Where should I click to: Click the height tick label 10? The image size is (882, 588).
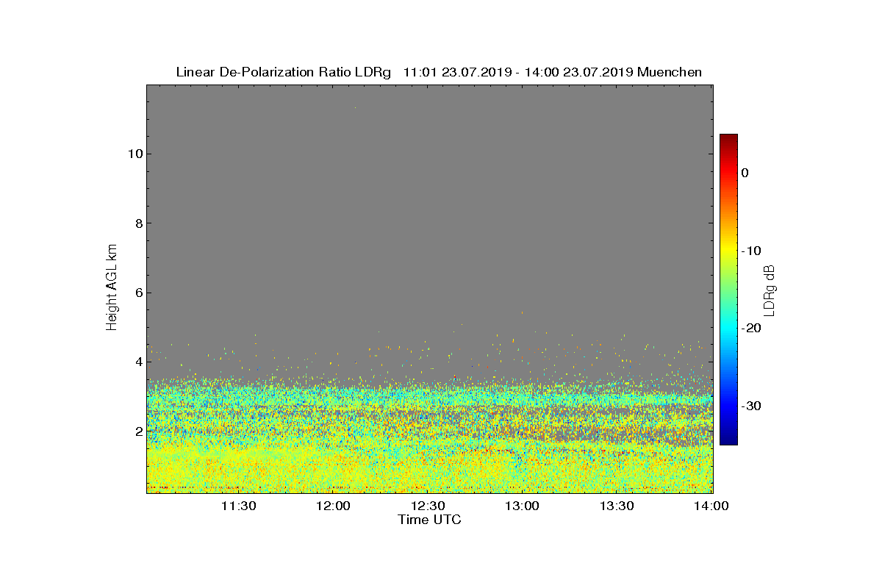tap(134, 154)
